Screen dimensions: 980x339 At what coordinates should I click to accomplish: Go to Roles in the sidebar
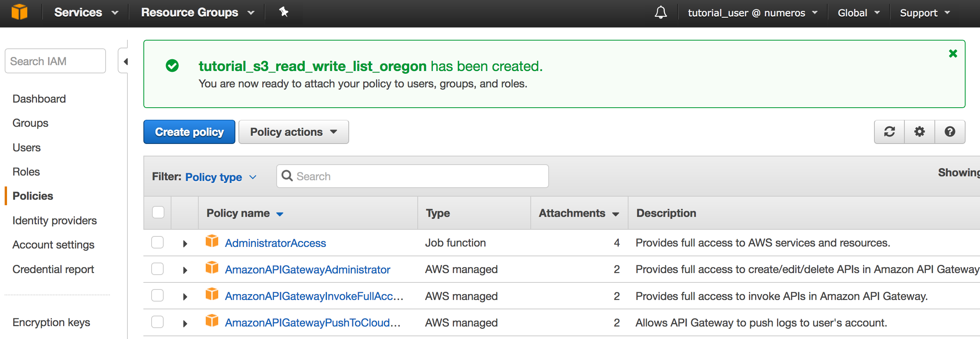pyautogui.click(x=26, y=172)
